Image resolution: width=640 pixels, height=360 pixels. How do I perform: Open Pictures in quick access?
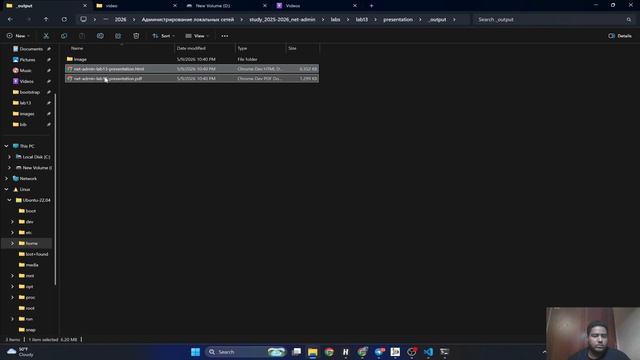[x=27, y=60]
